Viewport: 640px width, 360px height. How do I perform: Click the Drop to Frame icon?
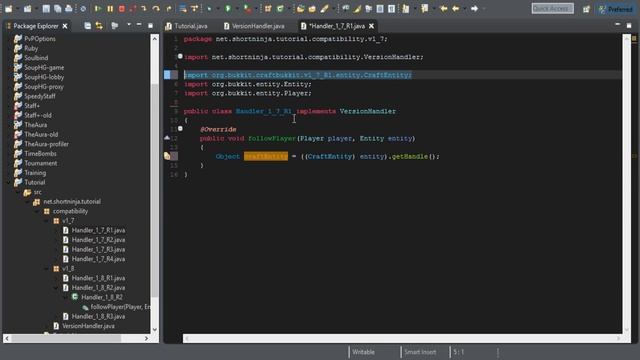[x=182, y=8]
